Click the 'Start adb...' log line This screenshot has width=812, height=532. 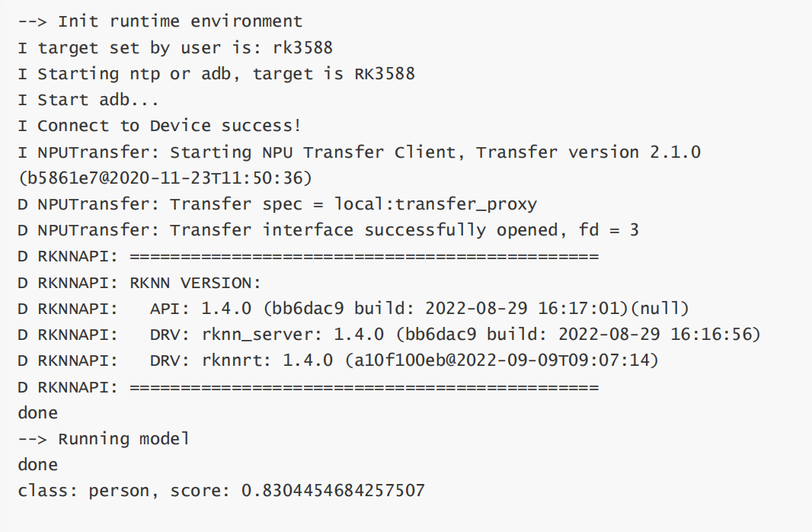[88, 99]
